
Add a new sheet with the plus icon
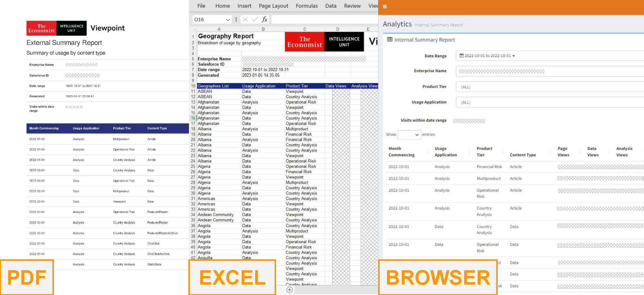click(x=290, y=290)
